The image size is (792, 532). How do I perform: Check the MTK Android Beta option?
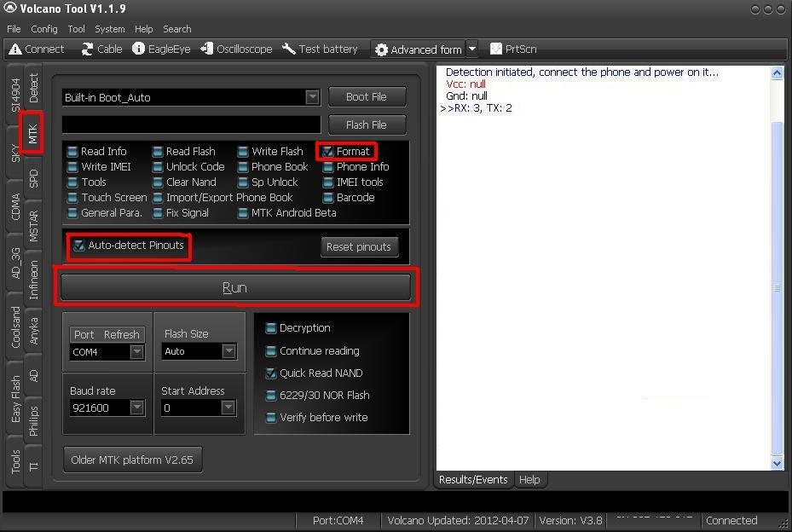pos(244,213)
